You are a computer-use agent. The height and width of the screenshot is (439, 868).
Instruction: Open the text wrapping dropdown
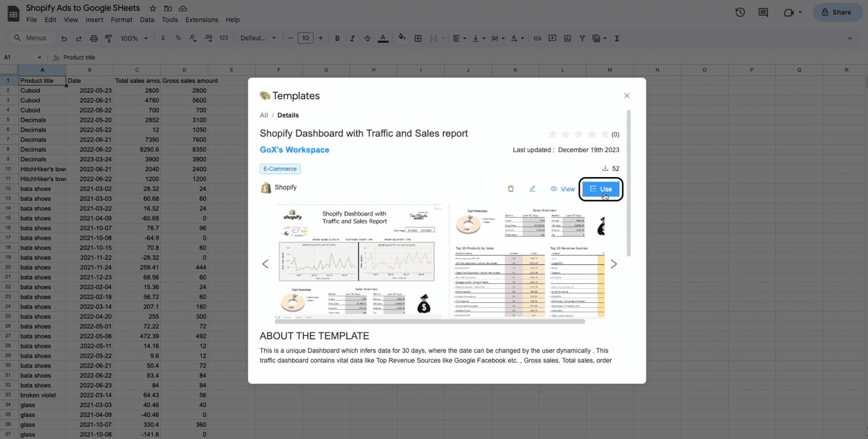coord(498,38)
